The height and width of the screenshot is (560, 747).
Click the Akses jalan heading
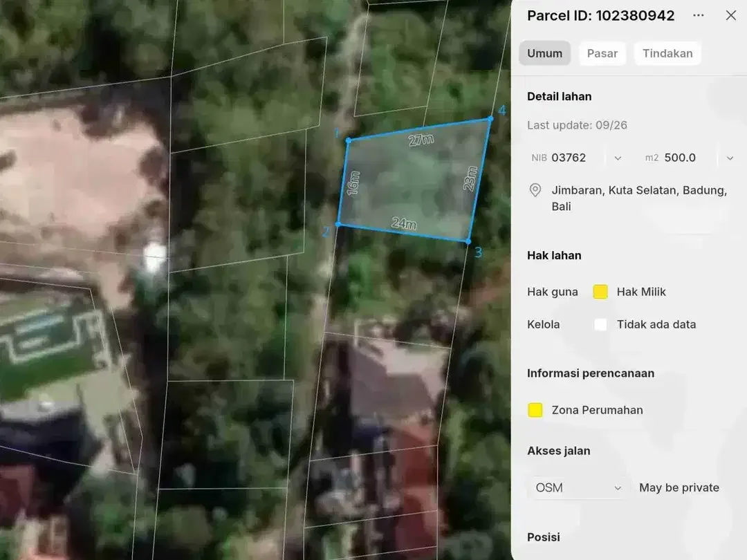click(559, 451)
